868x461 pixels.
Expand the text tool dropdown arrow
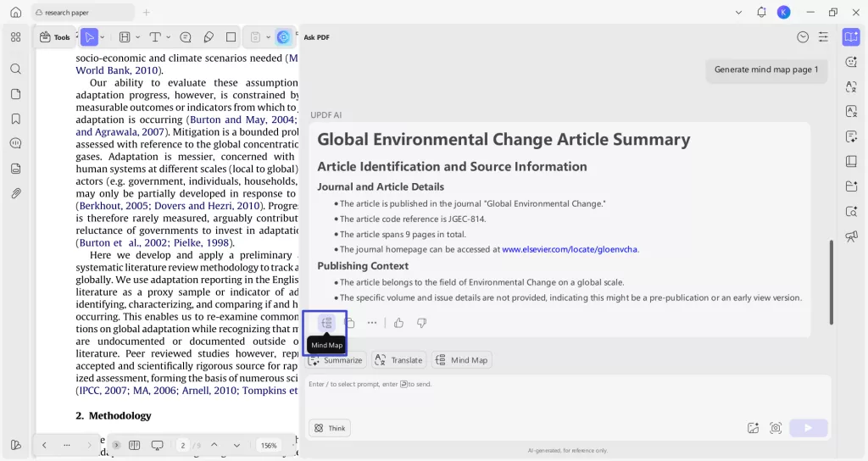(168, 37)
